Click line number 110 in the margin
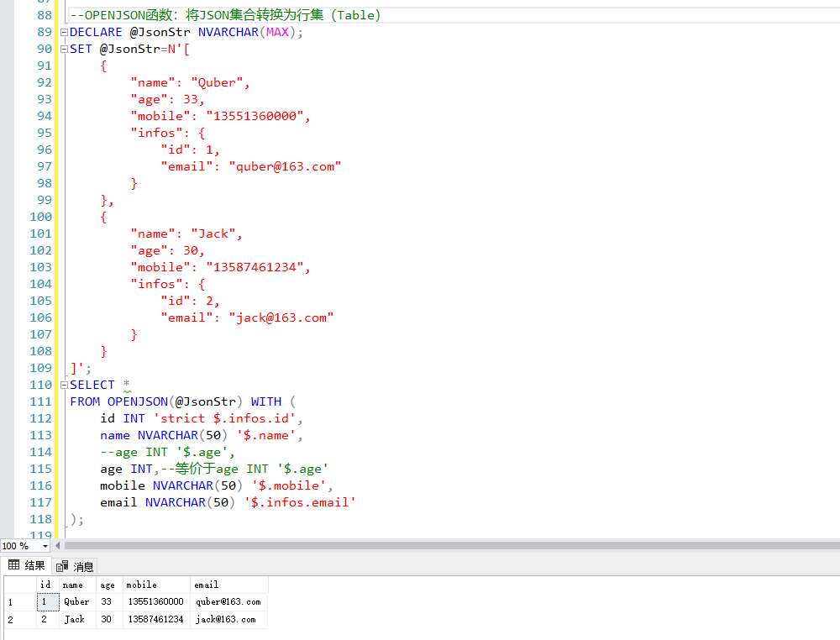The height and width of the screenshot is (640, 840). [x=39, y=385]
